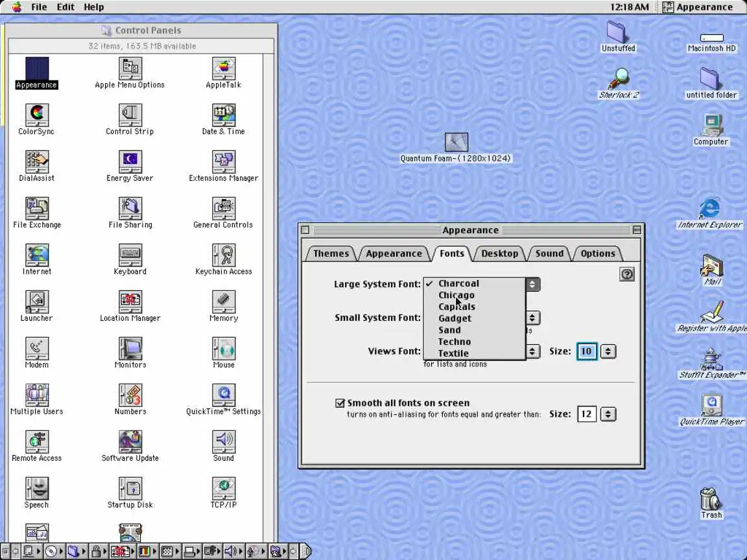Select the Speech control panel icon

(x=37, y=489)
